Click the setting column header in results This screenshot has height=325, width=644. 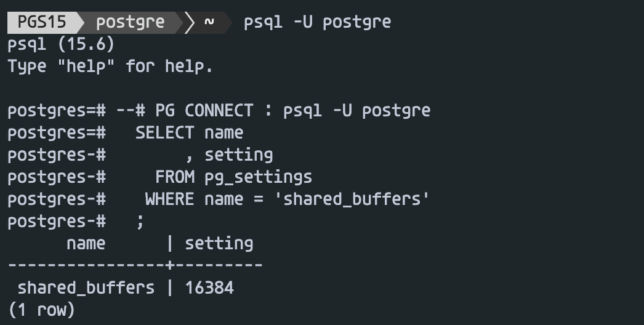[x=219, y=244]
